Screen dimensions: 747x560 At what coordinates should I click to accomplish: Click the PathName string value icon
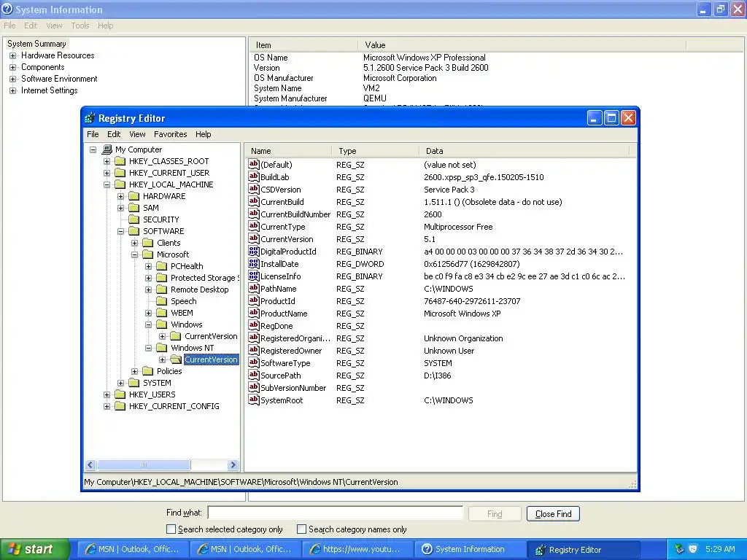[253, 288]
